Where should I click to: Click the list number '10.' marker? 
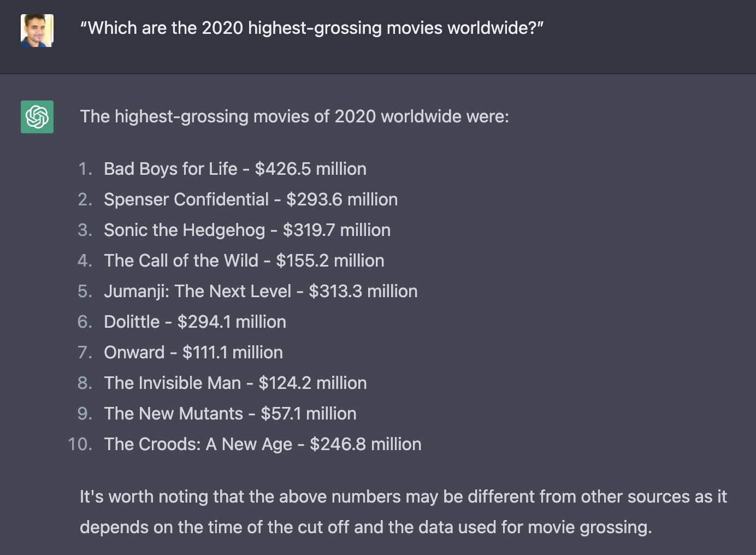[80, 444]
